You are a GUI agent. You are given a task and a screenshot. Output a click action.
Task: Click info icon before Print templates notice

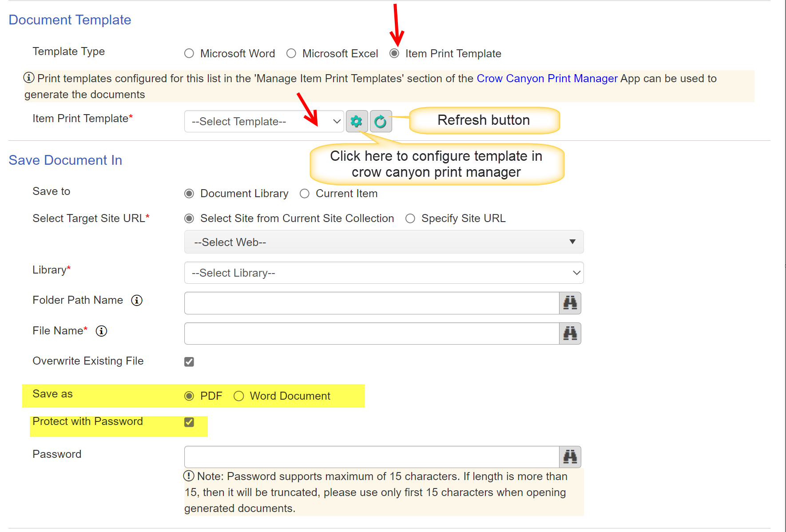click(29, 78)
